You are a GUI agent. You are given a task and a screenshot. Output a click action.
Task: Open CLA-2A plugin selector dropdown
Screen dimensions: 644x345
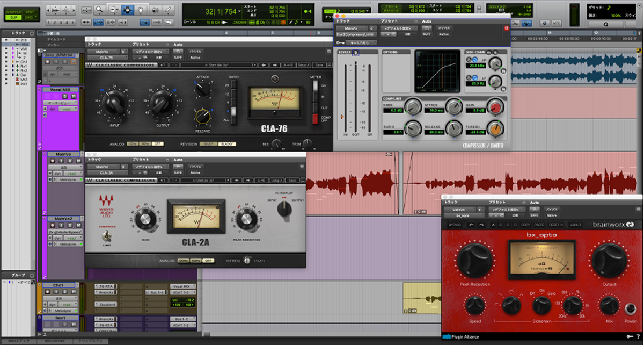click(x=107, y=173)
